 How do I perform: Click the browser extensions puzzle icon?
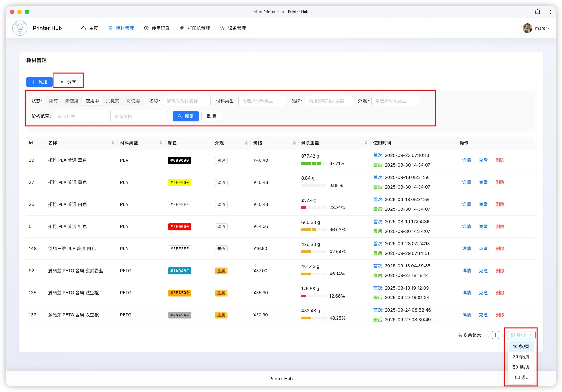point(537,12)
